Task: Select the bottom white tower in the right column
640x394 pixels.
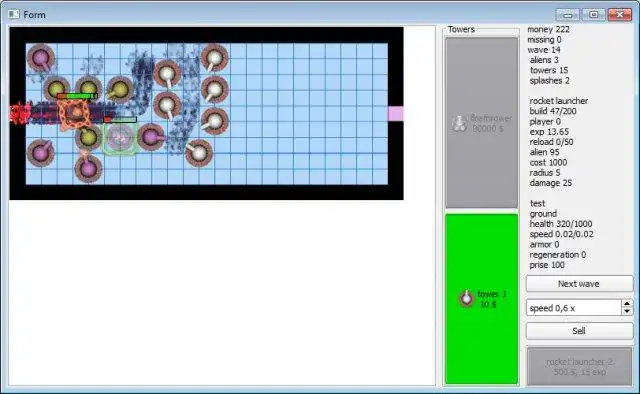Action: [x=215, y=121]
